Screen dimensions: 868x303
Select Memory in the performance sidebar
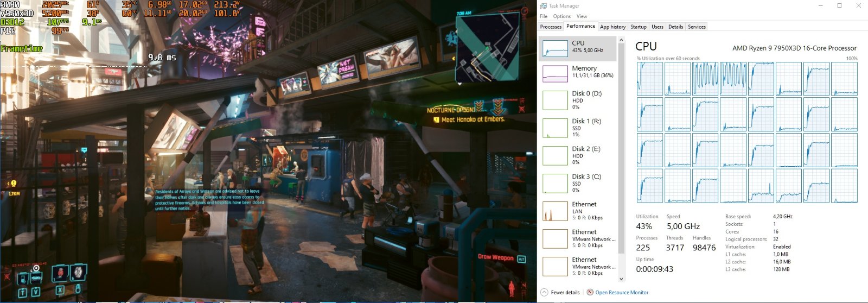point(578,73)
